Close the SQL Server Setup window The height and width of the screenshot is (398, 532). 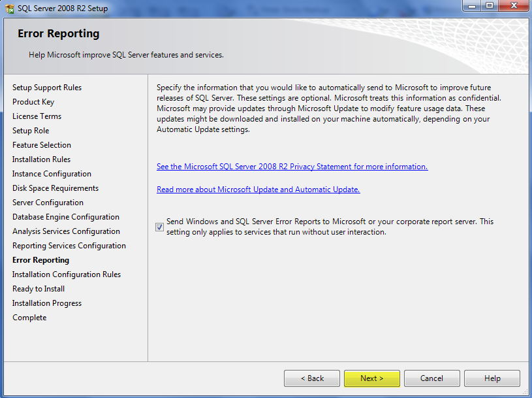pos(514,6)
